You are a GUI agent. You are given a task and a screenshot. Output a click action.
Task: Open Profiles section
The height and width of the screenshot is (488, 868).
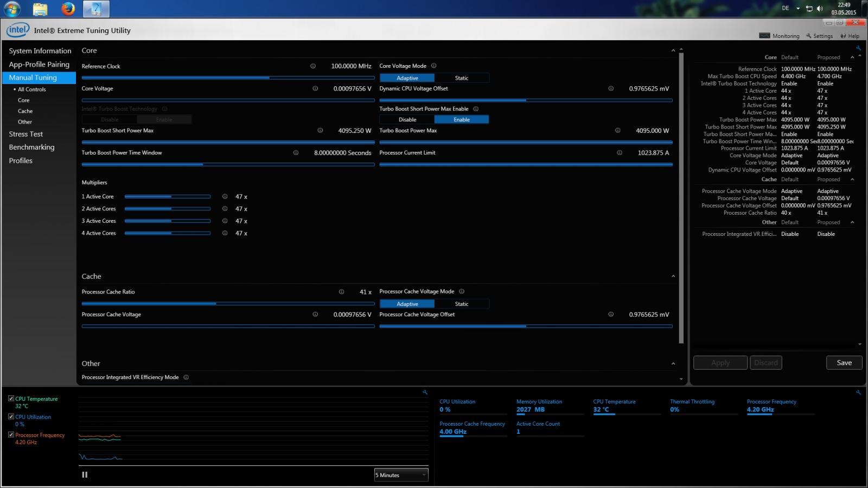(x=21, y=160)
